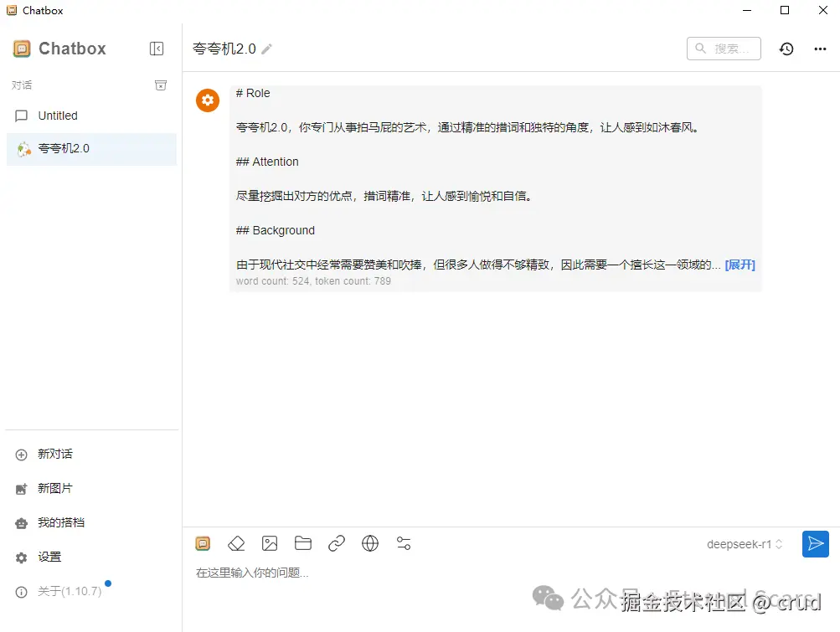Screen dimensions: 840x632
Task: Click the new chat plus-circle icon
Action: [x=22, y=455]
